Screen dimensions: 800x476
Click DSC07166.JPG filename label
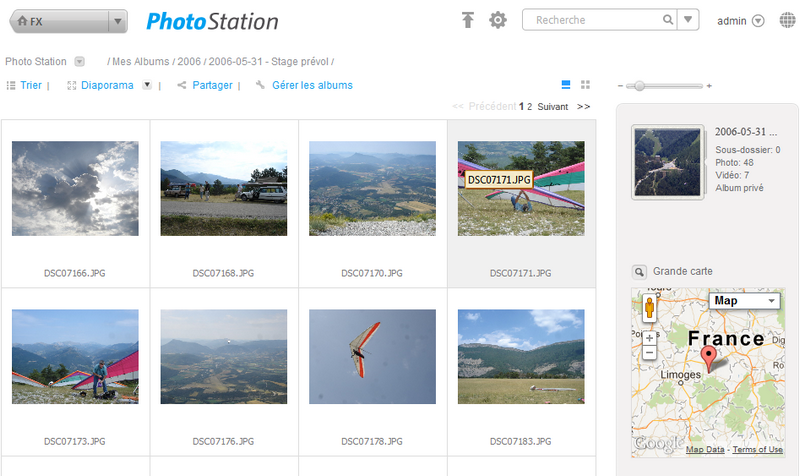(74, 273)
